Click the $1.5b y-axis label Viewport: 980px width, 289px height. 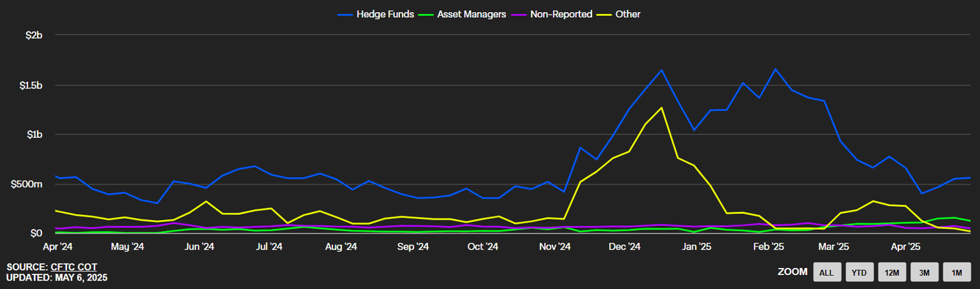31,85
